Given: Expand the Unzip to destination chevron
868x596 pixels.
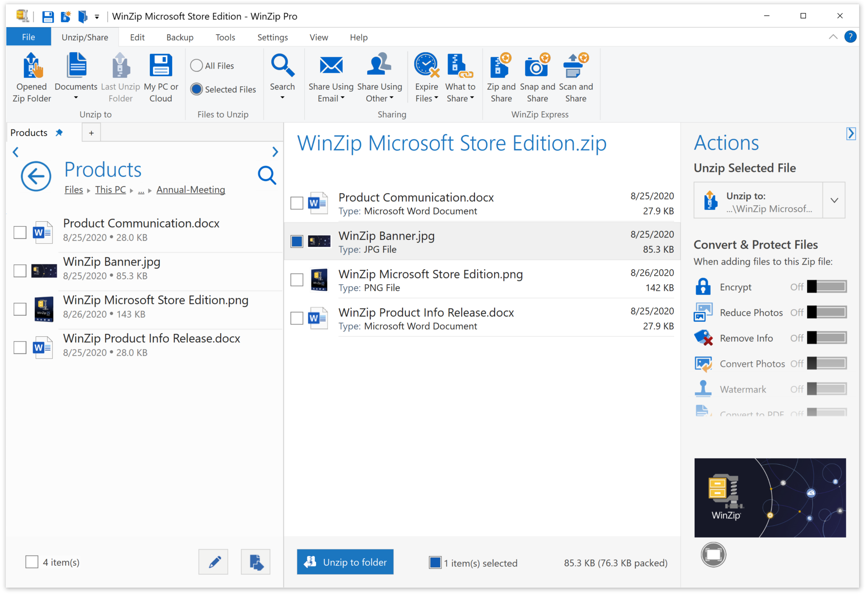Looking at the screenshot, I should point(834,200).
